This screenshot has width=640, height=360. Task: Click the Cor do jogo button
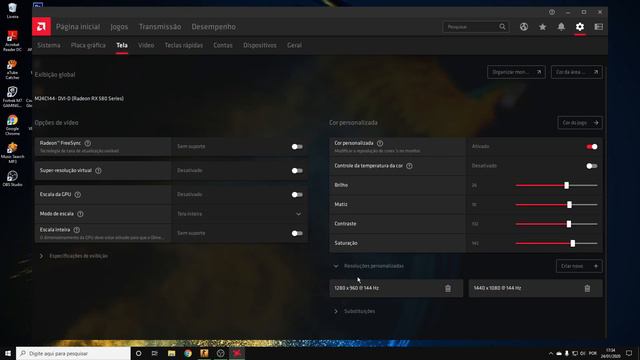(x=580, y=123)
